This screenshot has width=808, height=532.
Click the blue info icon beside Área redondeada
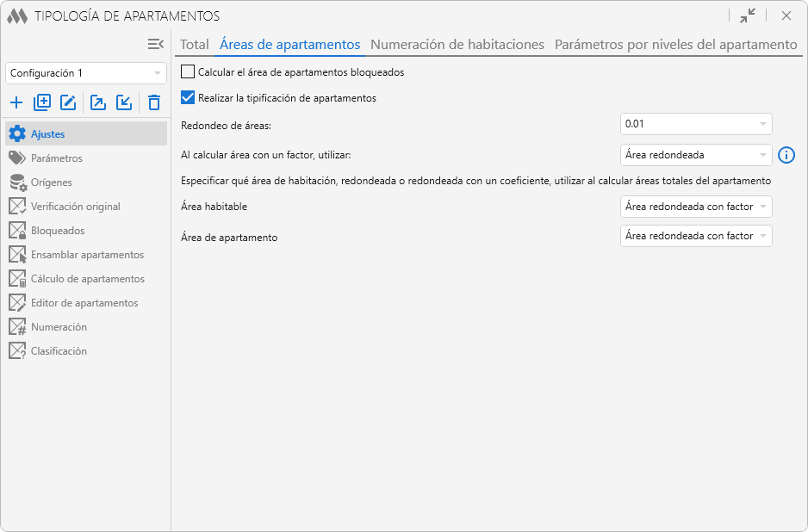[x=786, y=155]
